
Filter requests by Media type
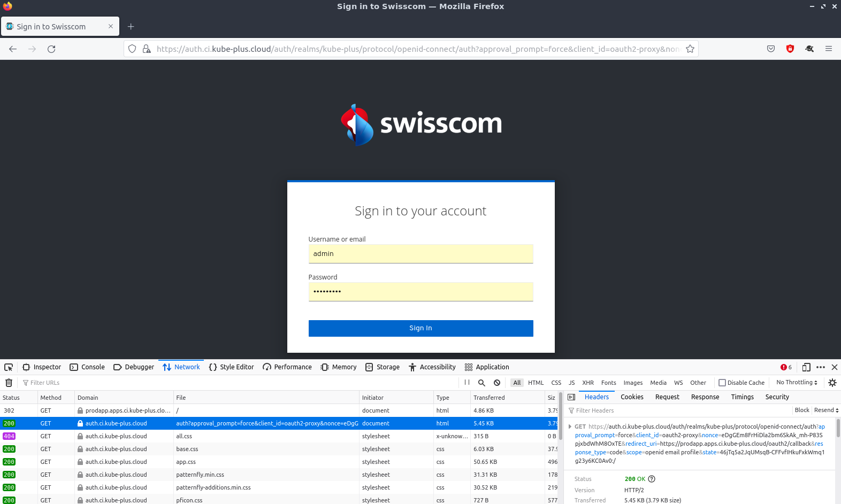pyautogui.click(x=658, y=383)
